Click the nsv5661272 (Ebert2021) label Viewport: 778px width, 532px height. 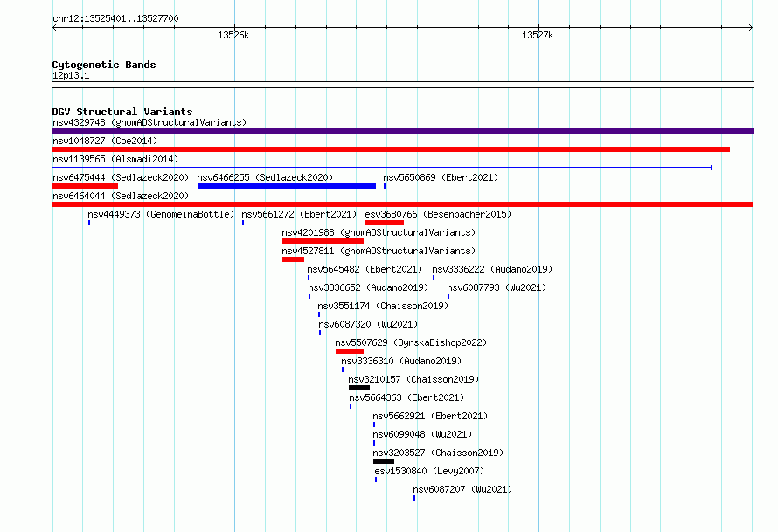point(299,214)
